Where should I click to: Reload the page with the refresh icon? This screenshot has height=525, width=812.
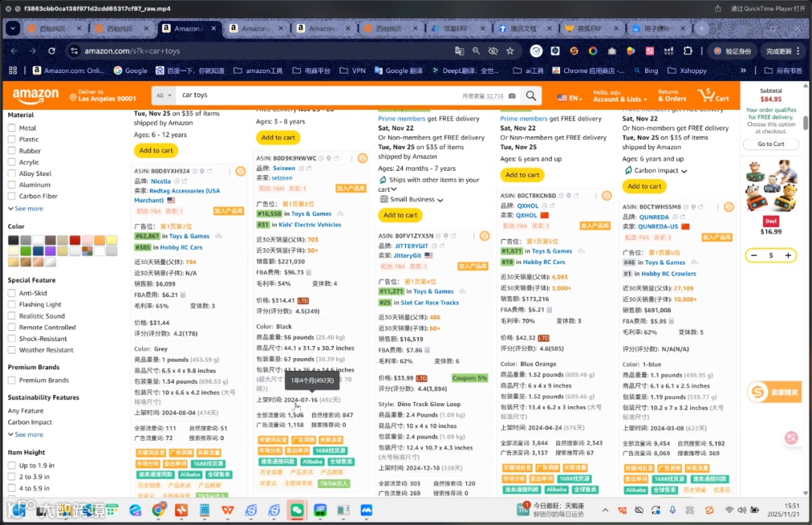[52, 51]
